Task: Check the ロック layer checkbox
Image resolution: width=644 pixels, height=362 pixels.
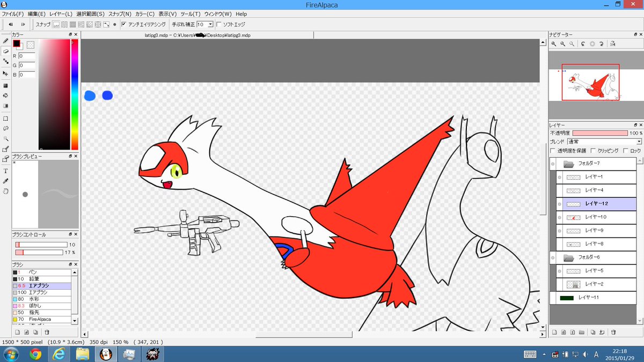Action: [626, 151]
